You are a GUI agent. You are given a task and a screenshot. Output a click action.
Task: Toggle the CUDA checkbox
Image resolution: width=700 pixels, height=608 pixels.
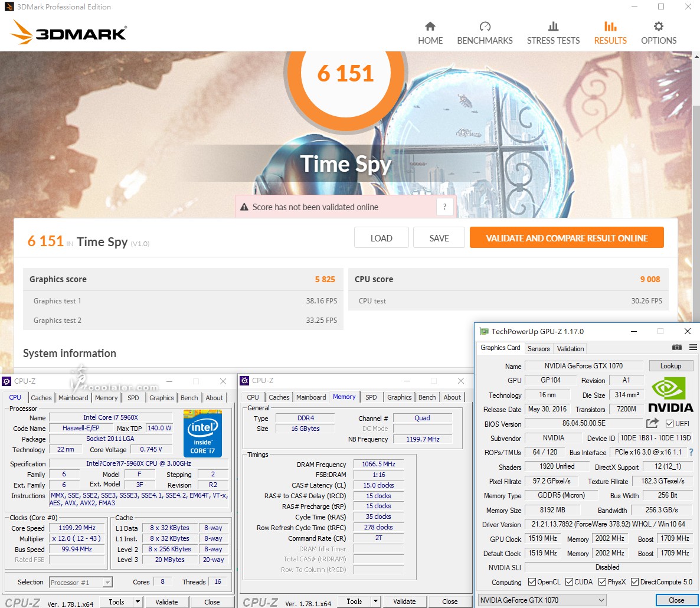tap(570, 582)
